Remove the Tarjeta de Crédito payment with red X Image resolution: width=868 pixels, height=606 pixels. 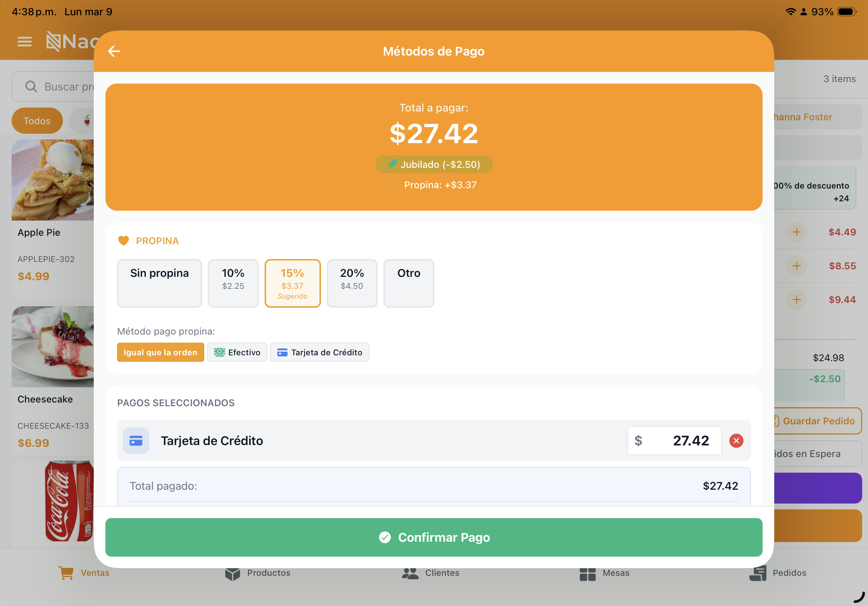coord(736,441)
